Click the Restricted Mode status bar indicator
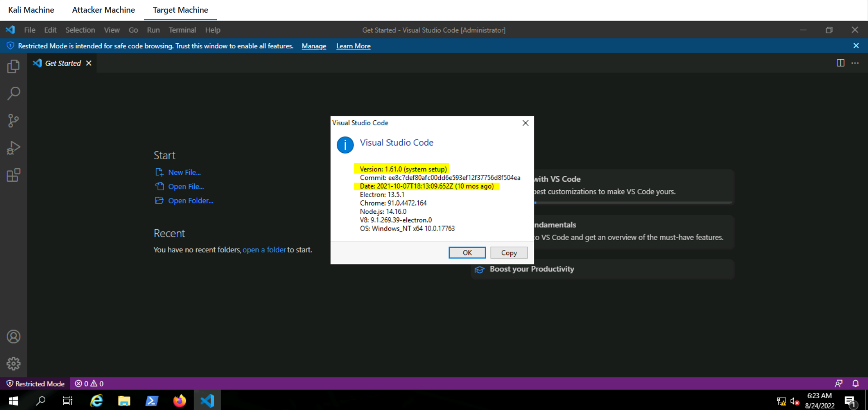The height and width of the screenshot is (410, 868). [35, 383]
